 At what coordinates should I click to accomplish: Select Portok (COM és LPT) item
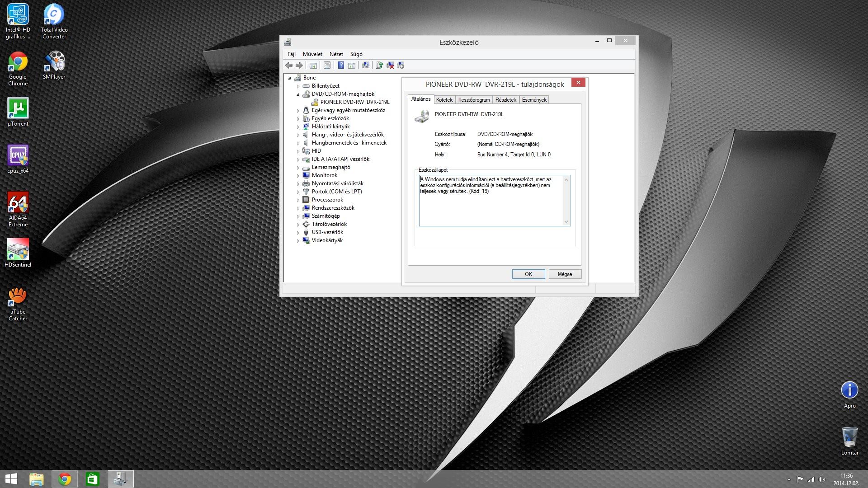[337, 192]
